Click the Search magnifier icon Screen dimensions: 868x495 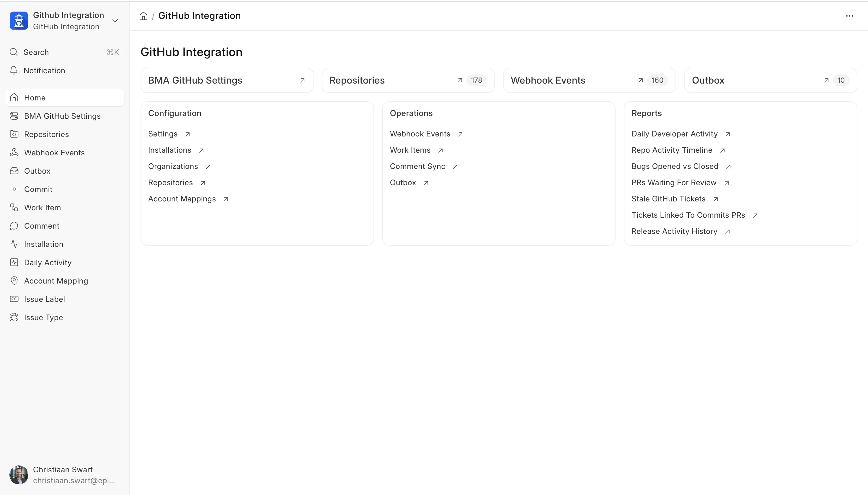(14, 52)
